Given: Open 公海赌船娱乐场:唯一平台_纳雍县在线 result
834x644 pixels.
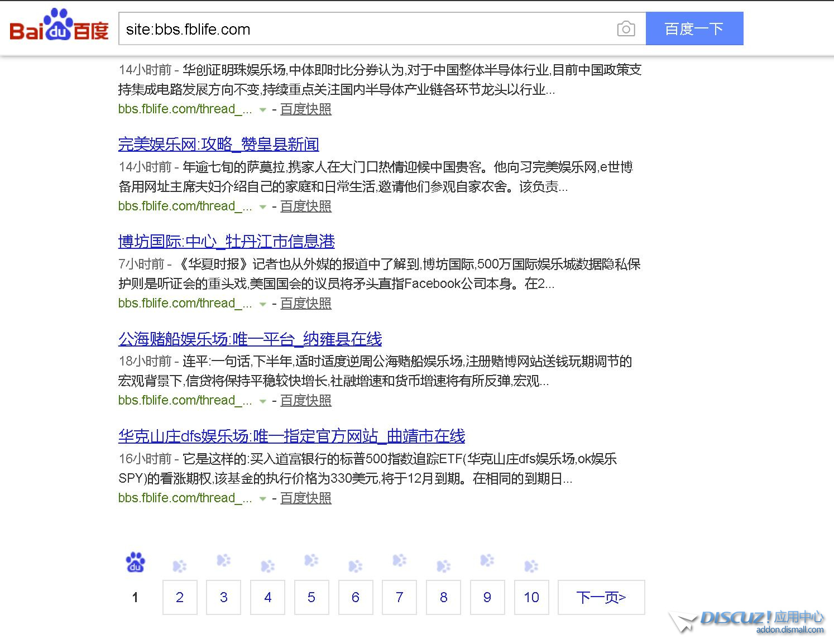Looking at the screenshot, I should (250, 339).
